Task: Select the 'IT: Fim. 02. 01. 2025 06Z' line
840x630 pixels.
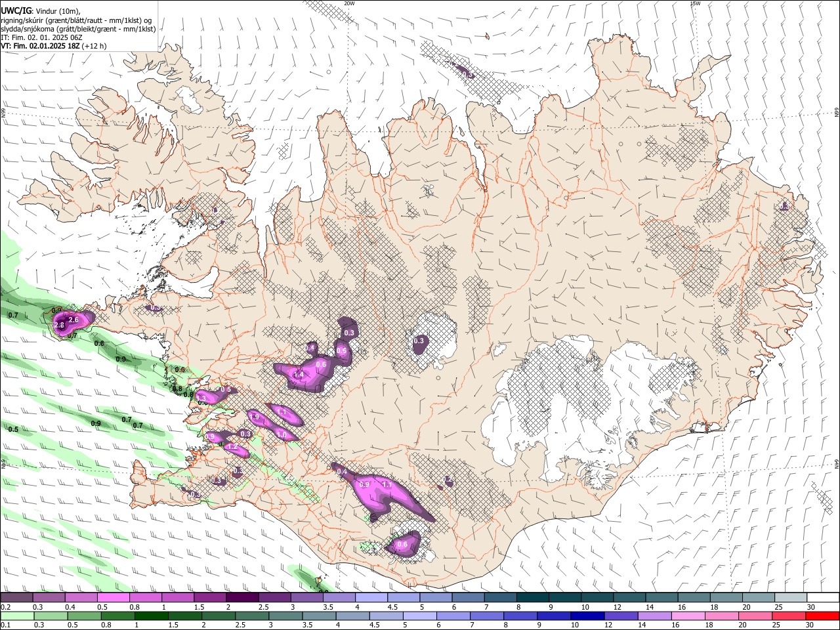Action: tap(41, 37)
